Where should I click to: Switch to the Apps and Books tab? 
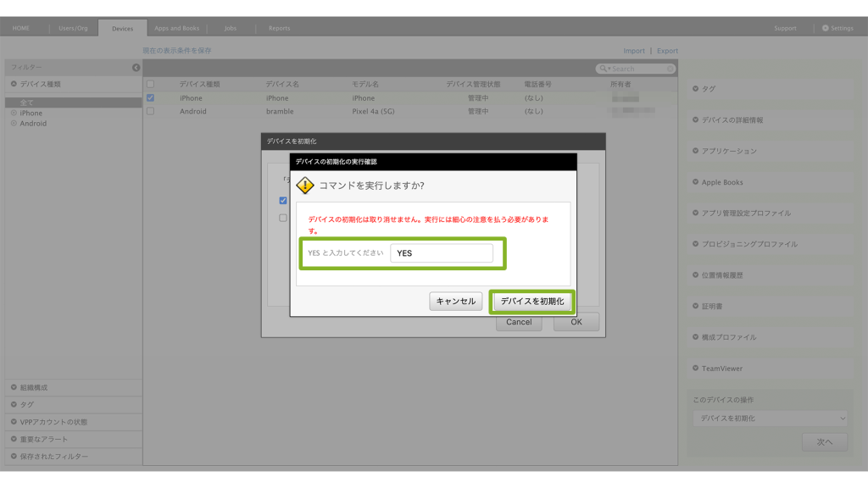point(176,28)
